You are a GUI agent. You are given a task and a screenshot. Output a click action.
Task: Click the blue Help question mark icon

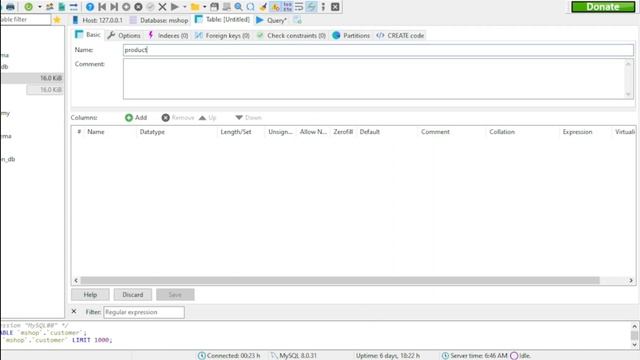90,7
